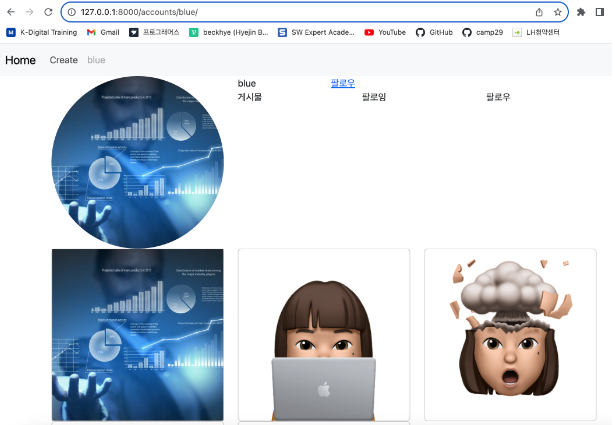Click the blue username text

pyautogui.click(x=247, y=84)
